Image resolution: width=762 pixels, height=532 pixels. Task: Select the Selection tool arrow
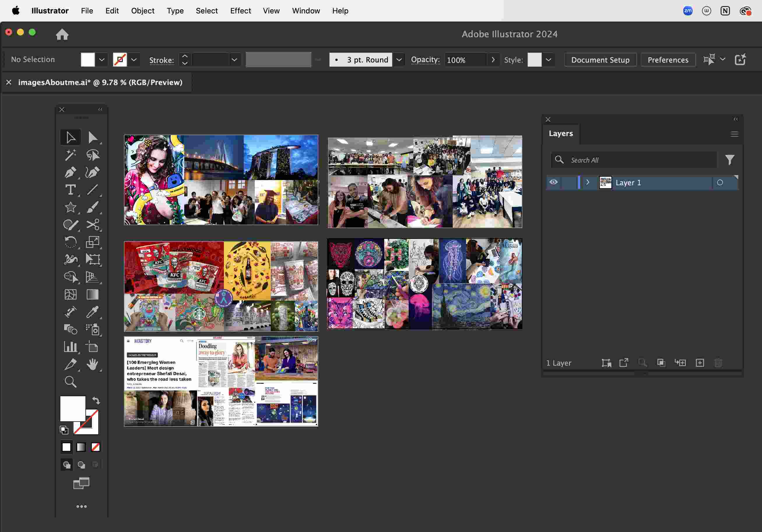pyautogui.click(x=70, y=137)
